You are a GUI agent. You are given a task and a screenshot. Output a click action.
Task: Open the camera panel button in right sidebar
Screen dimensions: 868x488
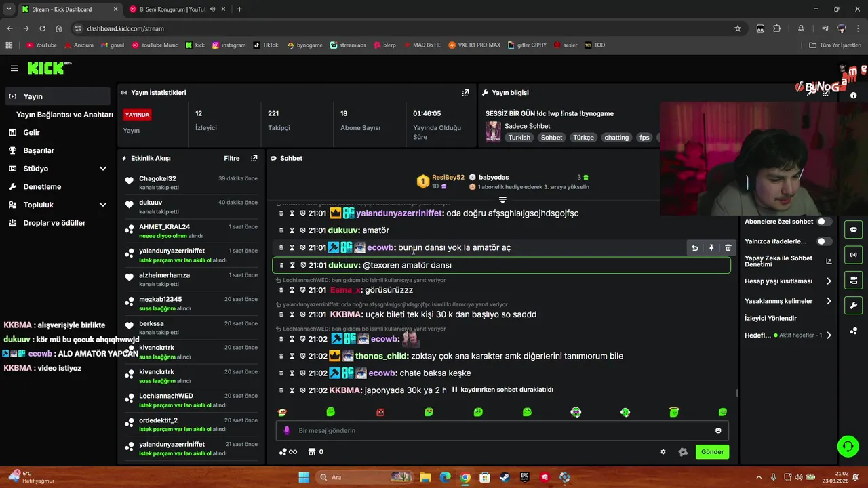point(853,280)
